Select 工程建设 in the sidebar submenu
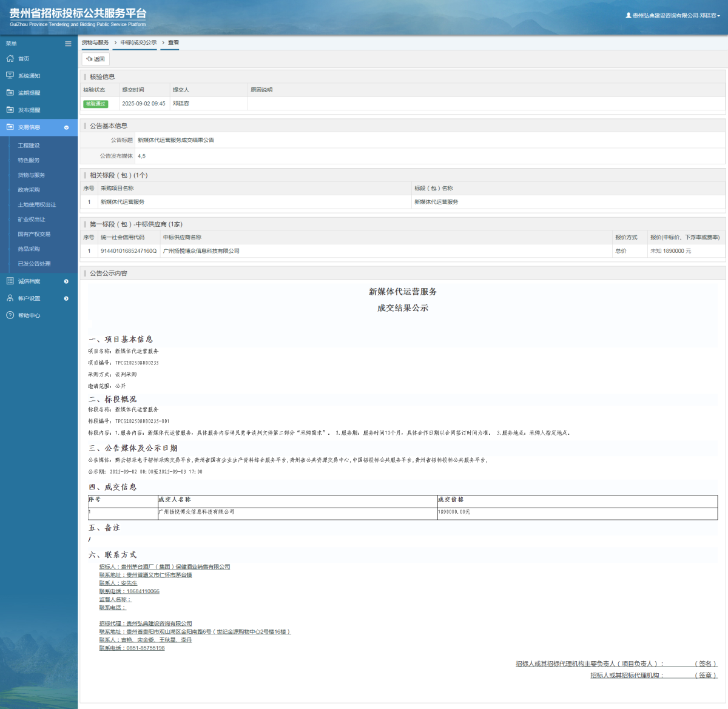Image resolution: width=728 pixels, height=709 pixels. click(x=29, y=146)
